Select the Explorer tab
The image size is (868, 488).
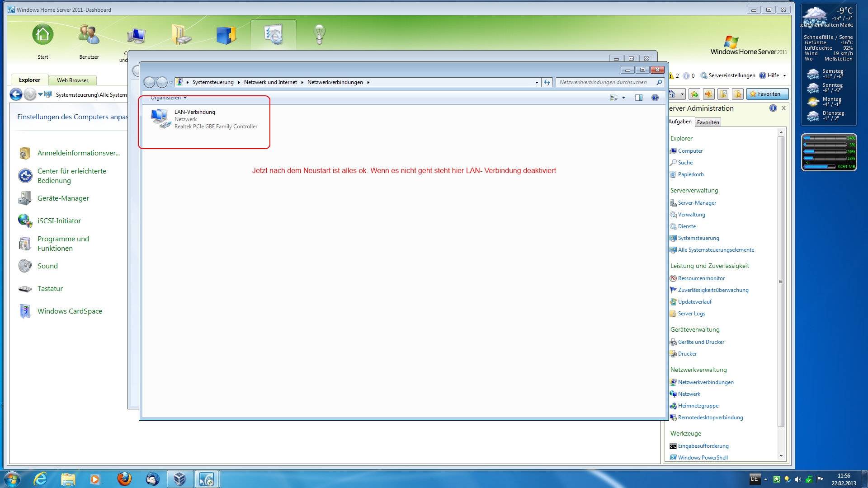(x=29, y=80)
